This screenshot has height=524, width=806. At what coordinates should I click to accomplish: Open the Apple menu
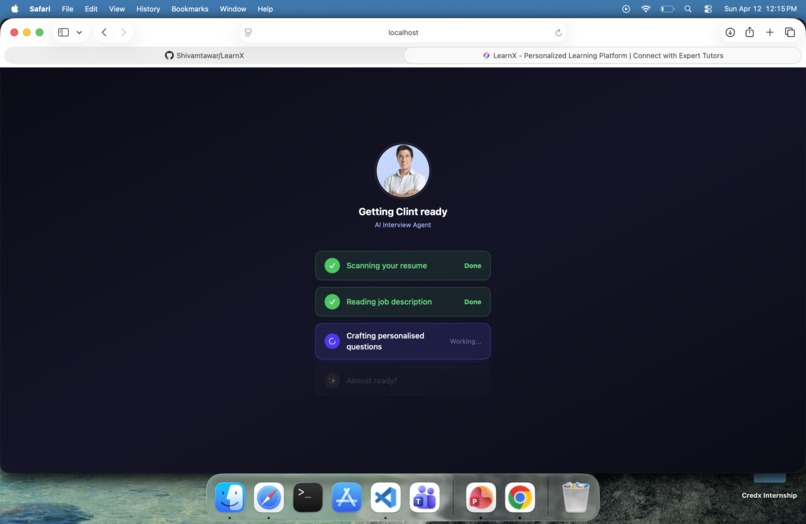click(14, 9)
